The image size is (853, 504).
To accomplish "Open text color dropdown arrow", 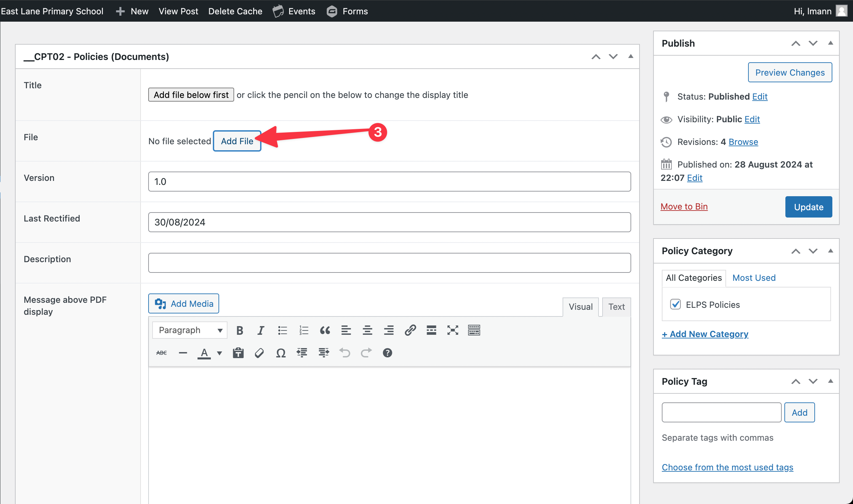I will click(220, 353).
